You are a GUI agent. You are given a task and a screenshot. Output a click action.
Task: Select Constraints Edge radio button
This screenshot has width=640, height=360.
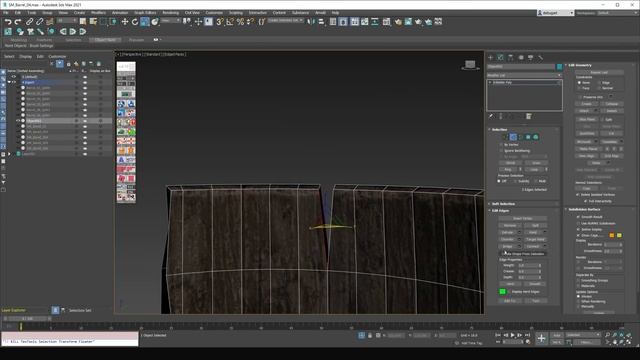(x=599, y=82)
